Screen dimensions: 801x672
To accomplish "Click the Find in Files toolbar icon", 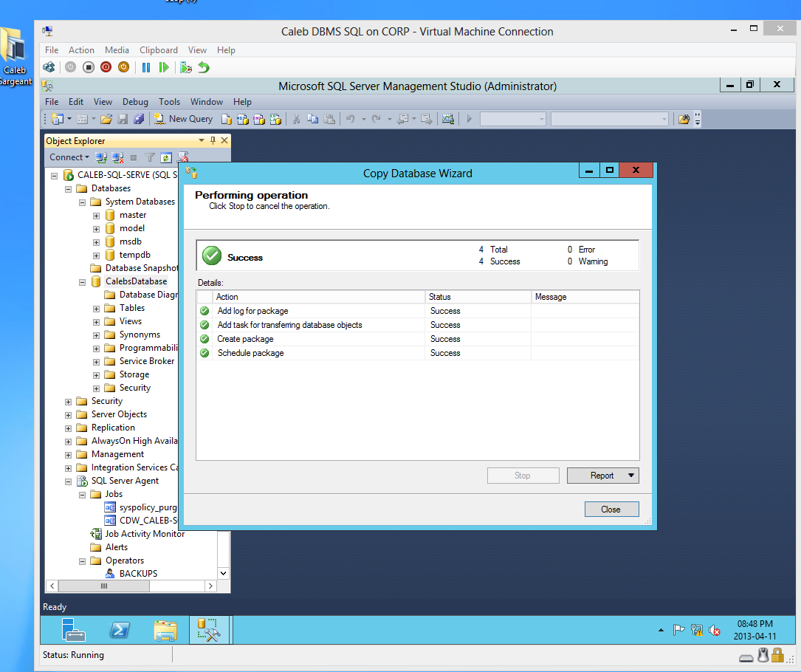I will [x=684, y=119].
